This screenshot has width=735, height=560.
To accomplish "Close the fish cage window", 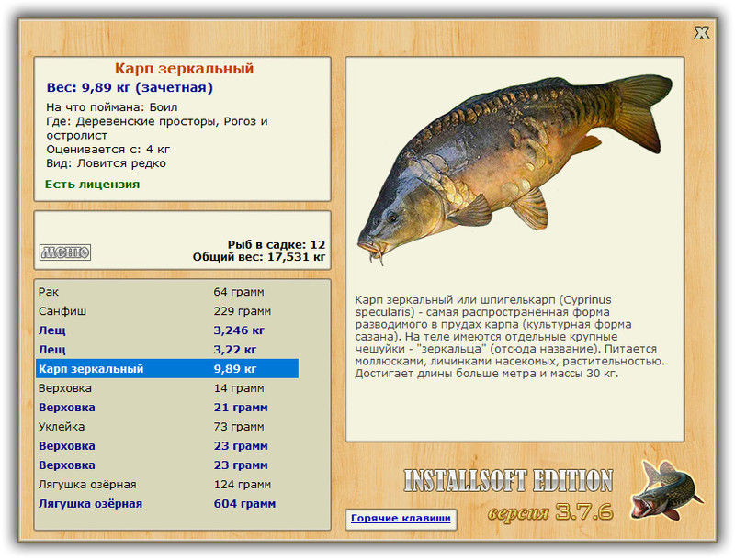I will tap(701, 33).
